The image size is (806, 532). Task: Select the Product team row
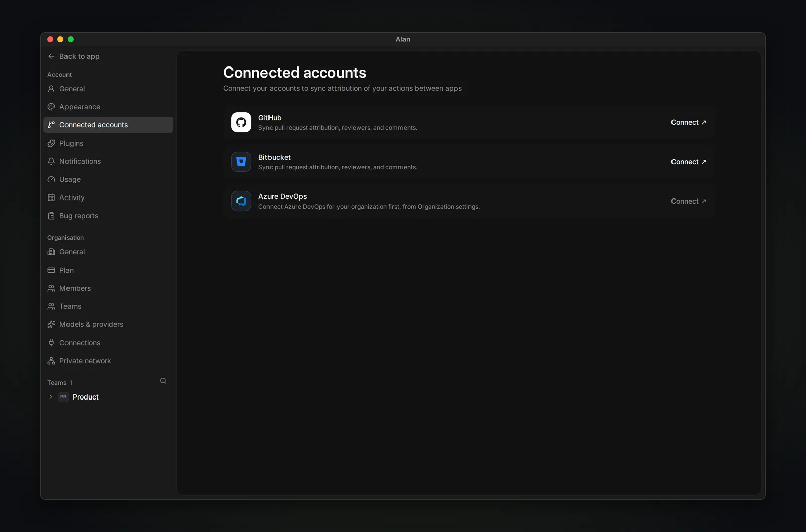[x=108, y=397]
